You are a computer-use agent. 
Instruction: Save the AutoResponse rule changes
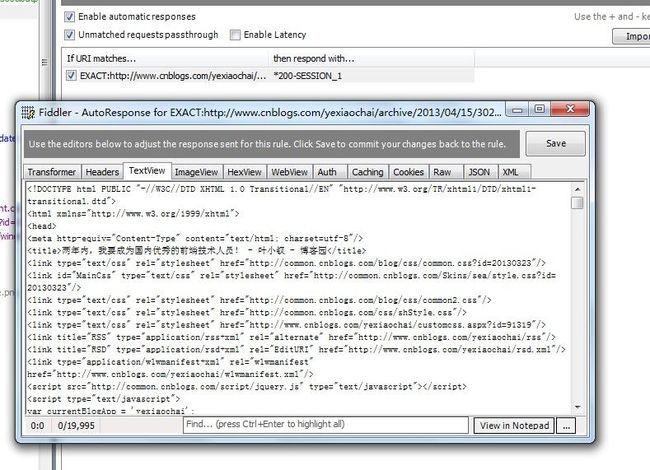(555, 143)
